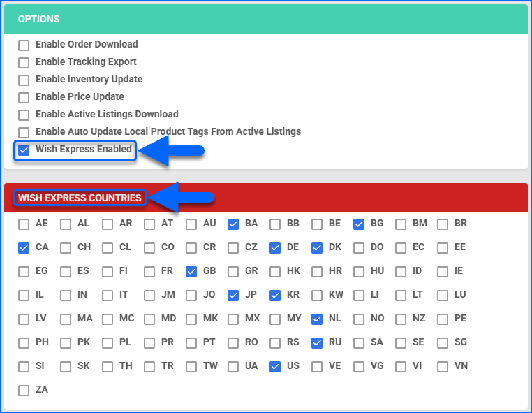Viewport: 532px width, 413px height.
Task: Tick the MX country checkbox
Action: coord(233,319)
